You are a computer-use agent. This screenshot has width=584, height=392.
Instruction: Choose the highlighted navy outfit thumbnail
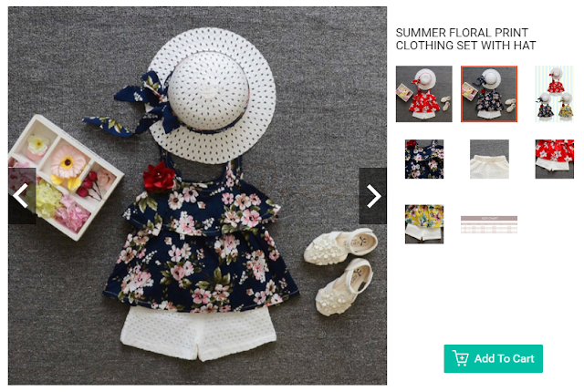point(489,94)
